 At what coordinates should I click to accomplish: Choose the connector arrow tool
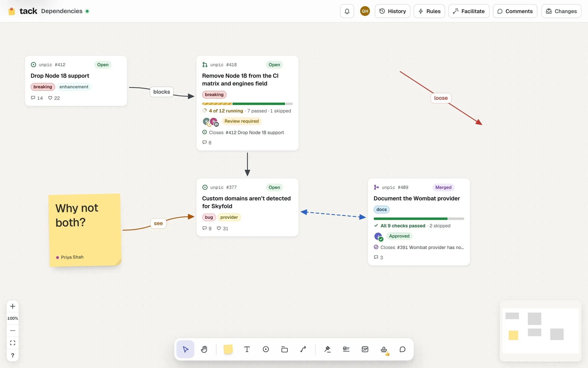(x=303, y=349)
